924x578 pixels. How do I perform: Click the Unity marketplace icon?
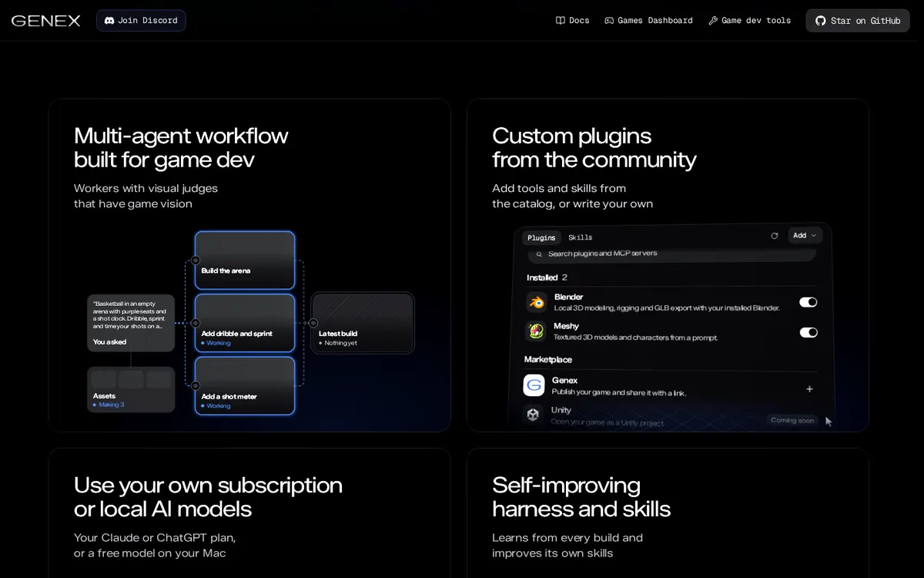(533, 415)
